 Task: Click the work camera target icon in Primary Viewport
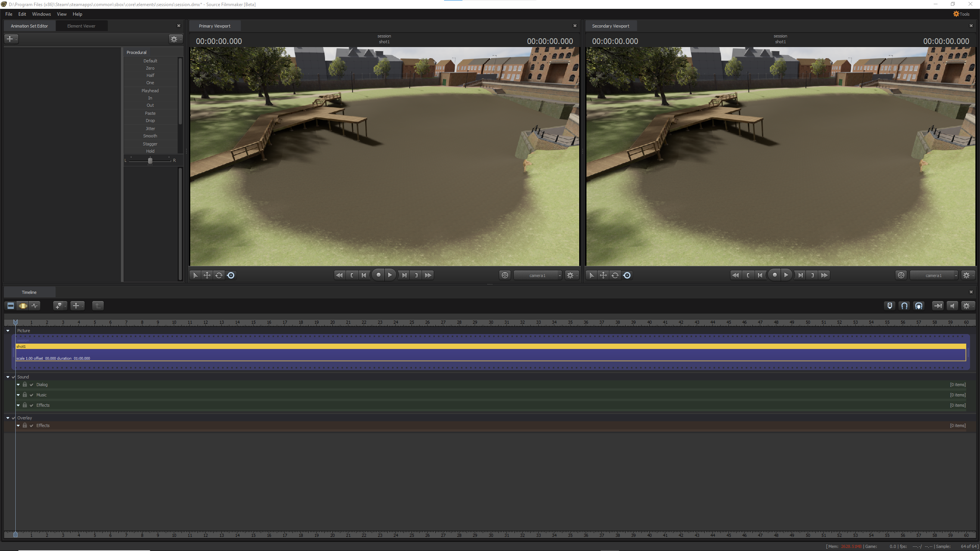(x=504, y=275)
